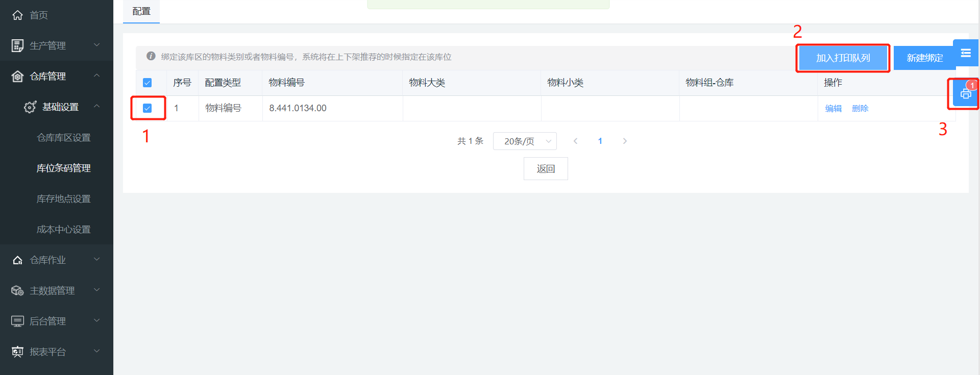
Task: Click the floating menu list icon
Action: (965, 53)
